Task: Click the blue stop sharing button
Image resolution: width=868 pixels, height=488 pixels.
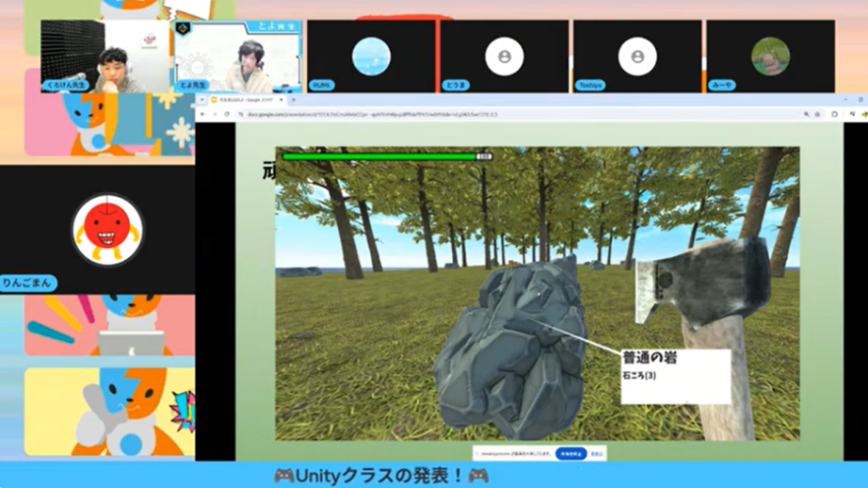Action: click(571, 454)
